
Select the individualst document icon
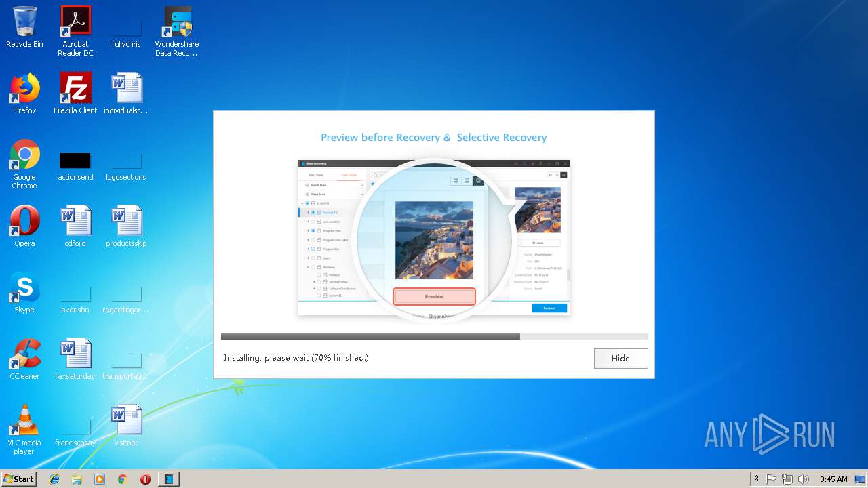126,94
